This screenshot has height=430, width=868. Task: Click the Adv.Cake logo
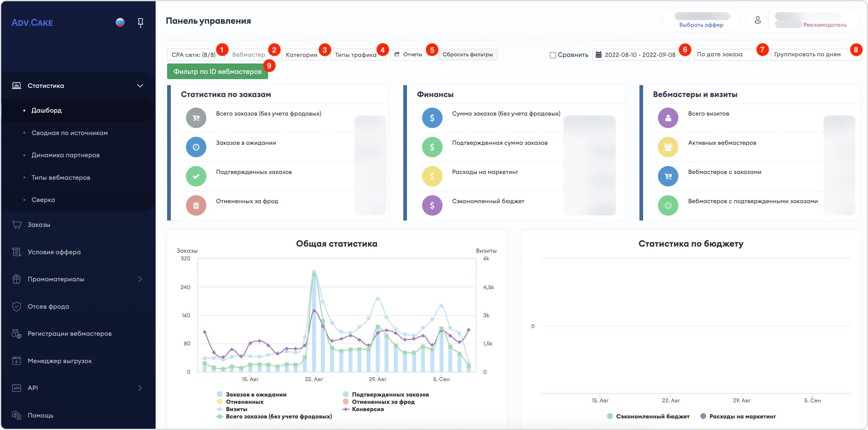pos(32,23)
